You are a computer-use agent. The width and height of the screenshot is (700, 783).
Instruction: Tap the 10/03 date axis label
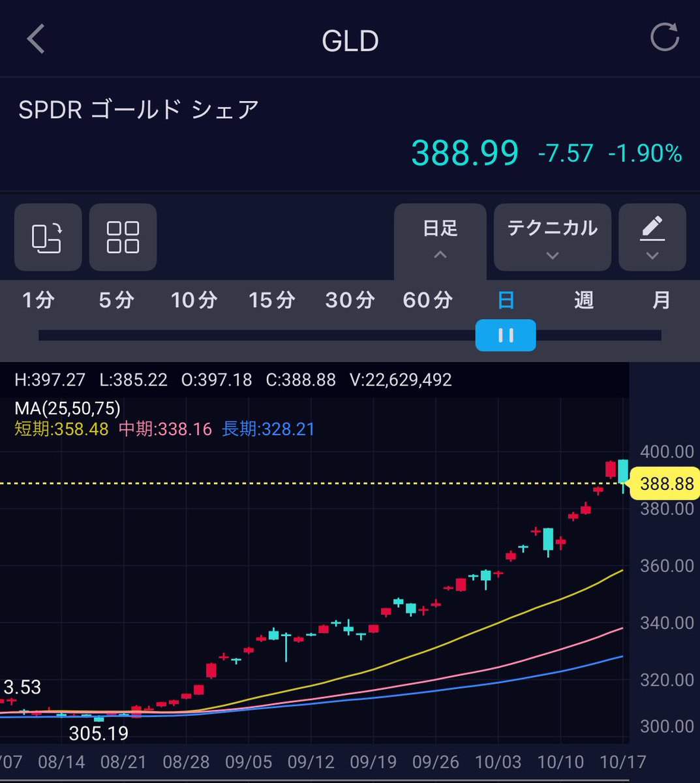[498, 761]
